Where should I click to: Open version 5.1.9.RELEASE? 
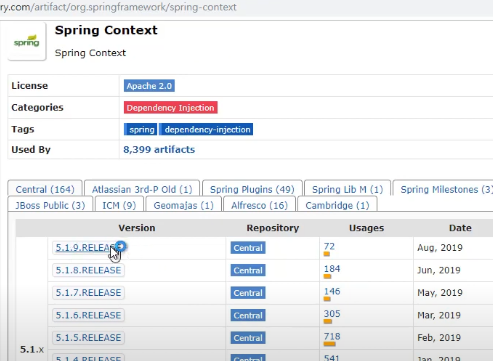click(x=88, y=248)
